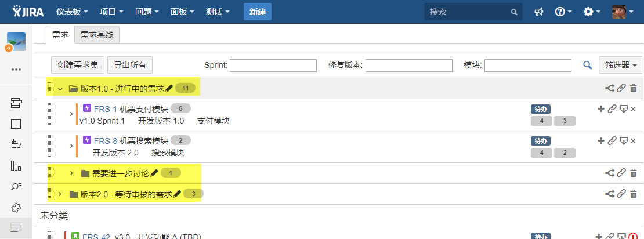Switch to the 需求基线 tab

[x=97, y=35]
